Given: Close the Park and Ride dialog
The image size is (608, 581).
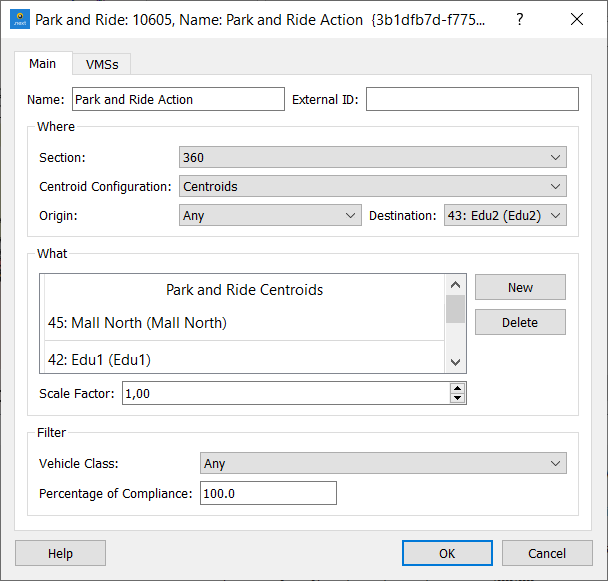Looking at the screenshot, I should click(577, 19).
